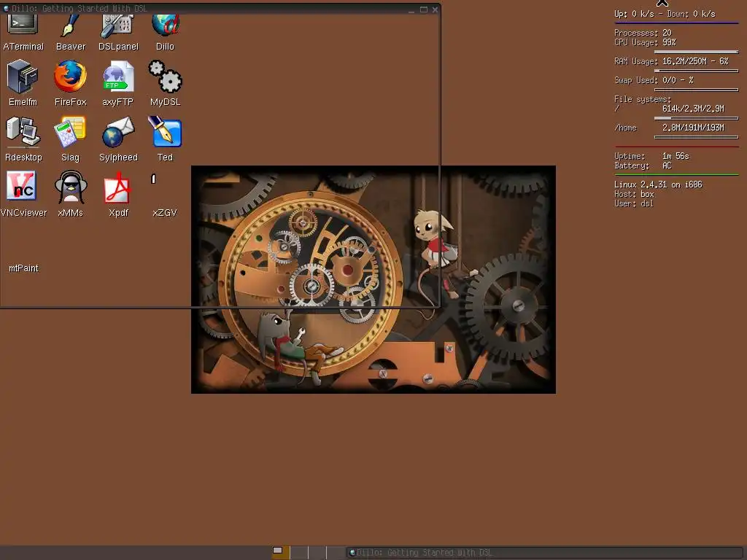Click the Swap Used readout
This screenshot has width=747, height=560.
pos(654,80)
